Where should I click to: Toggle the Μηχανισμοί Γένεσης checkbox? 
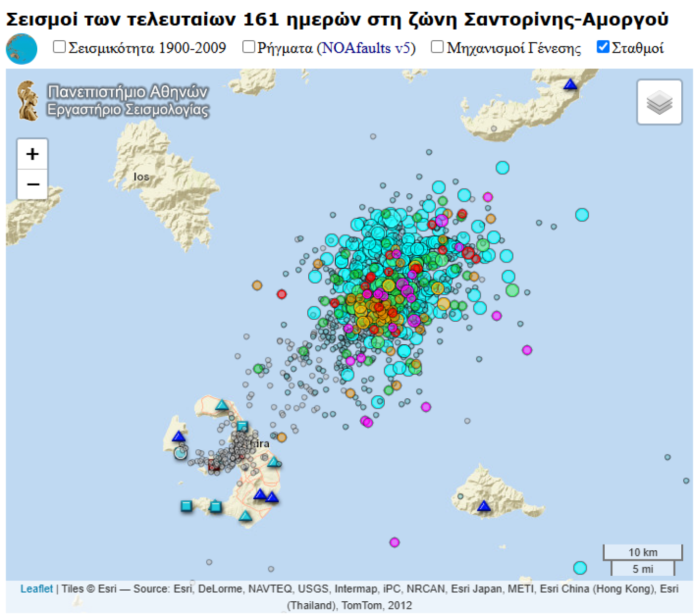tap(437, 47)
